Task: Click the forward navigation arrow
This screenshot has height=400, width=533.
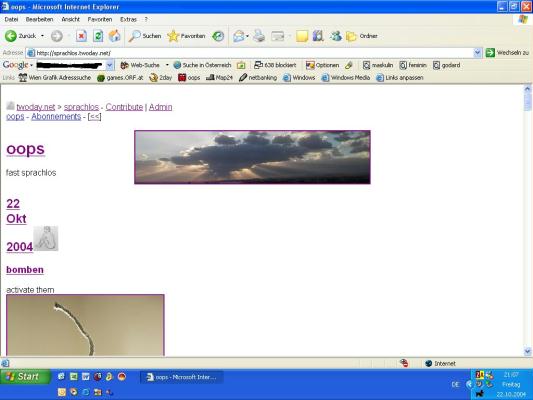Action: 57,36
